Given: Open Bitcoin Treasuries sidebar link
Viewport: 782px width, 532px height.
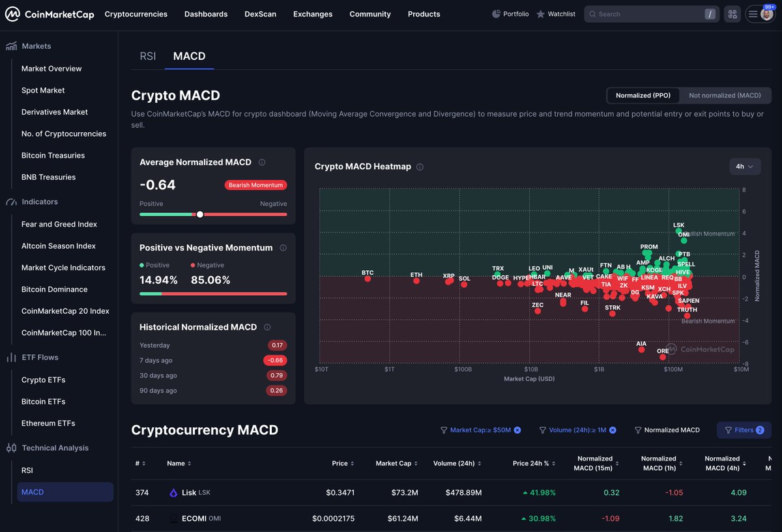Looking at the screenshot, I should (53, 155).
